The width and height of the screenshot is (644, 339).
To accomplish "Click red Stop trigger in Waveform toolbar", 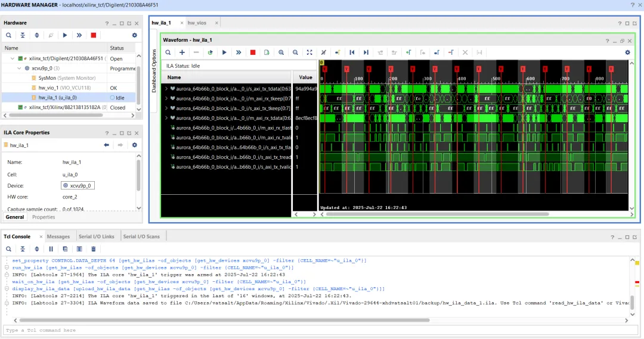I will (x=253, y=52).
